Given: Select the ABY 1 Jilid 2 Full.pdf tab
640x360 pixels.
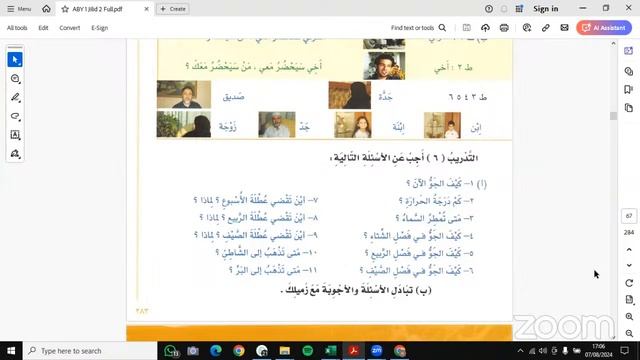Looking at the screenshot, I should tap(98, 9).
